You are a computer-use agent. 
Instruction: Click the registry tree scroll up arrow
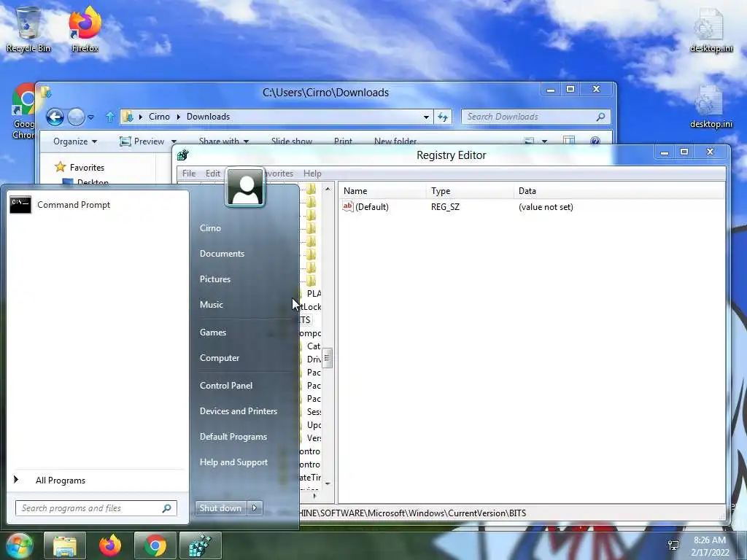[328, 190]
